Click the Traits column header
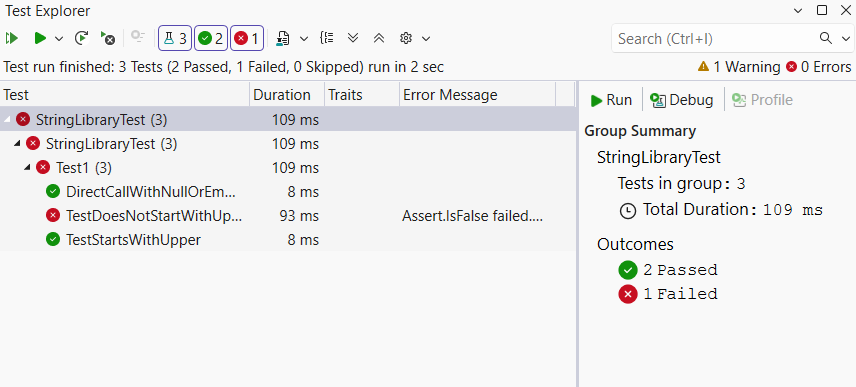This screenshot has width=856, height=387. point(362,95)
